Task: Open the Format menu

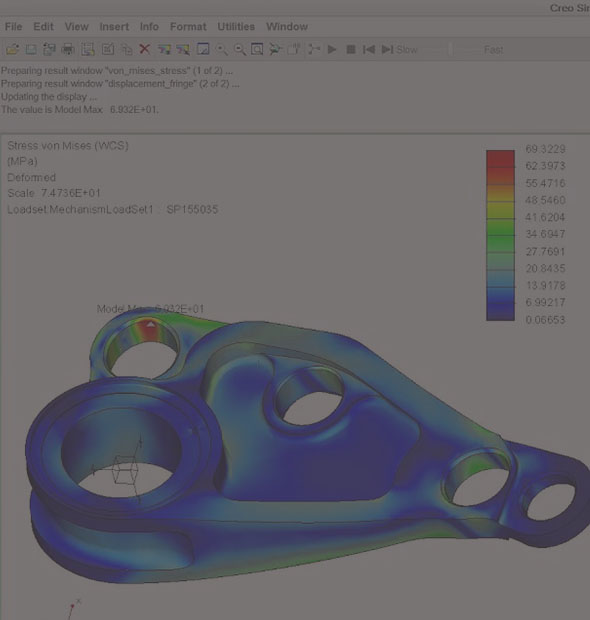Action: 188,26
